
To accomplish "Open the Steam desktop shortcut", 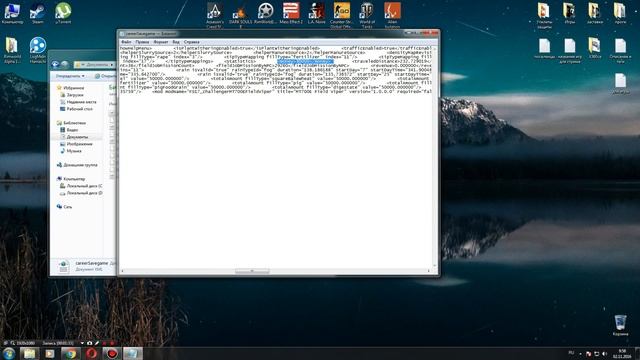I will 38,13.
